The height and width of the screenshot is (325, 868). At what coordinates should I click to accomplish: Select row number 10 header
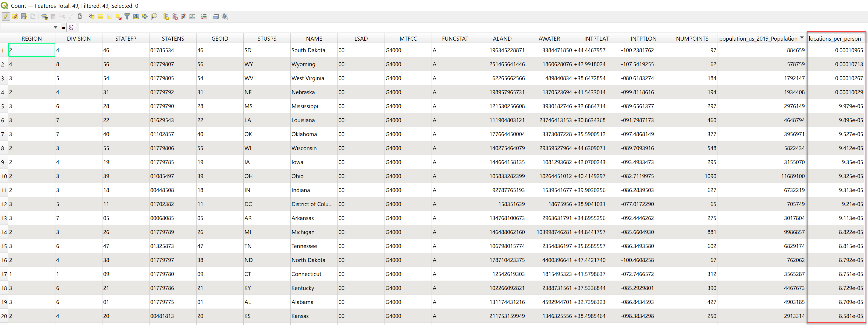4,176
